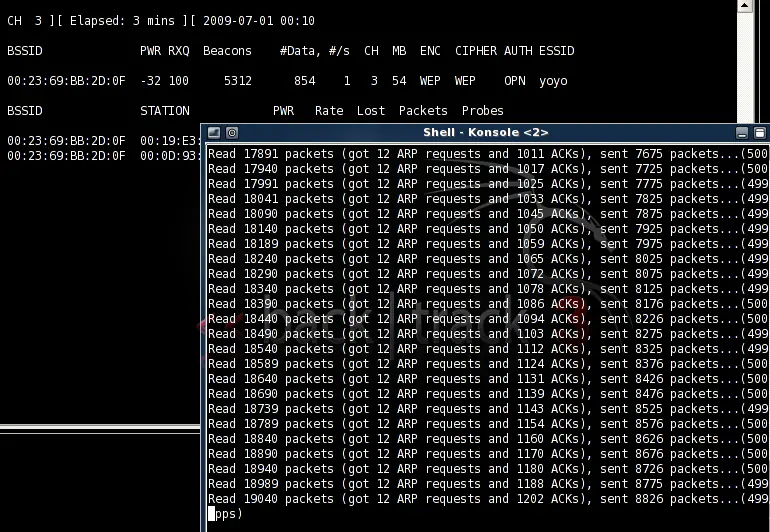Click the cursor block before 'pps)'
This screenshot has height=532, width=770.
212,514
